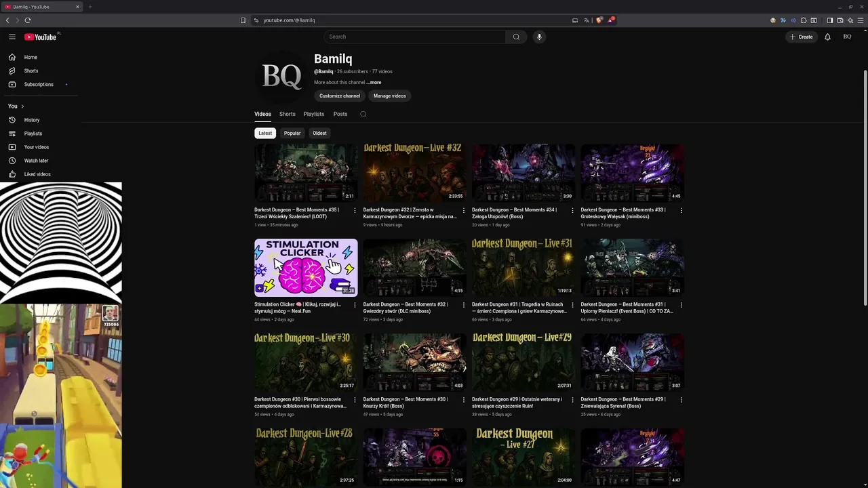868x488 pixels.
Task: Select the Popular sort chip
Action: point(292,133)
